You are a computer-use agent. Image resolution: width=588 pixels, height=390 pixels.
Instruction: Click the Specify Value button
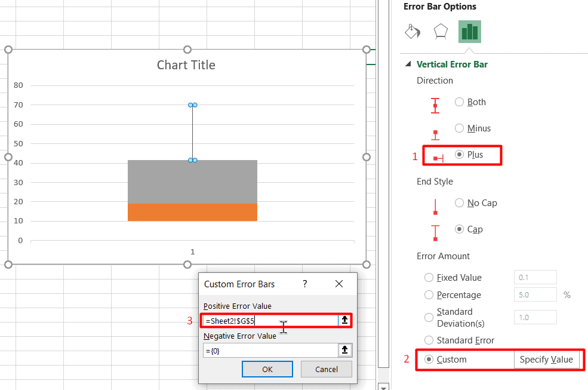click(547, 360)
